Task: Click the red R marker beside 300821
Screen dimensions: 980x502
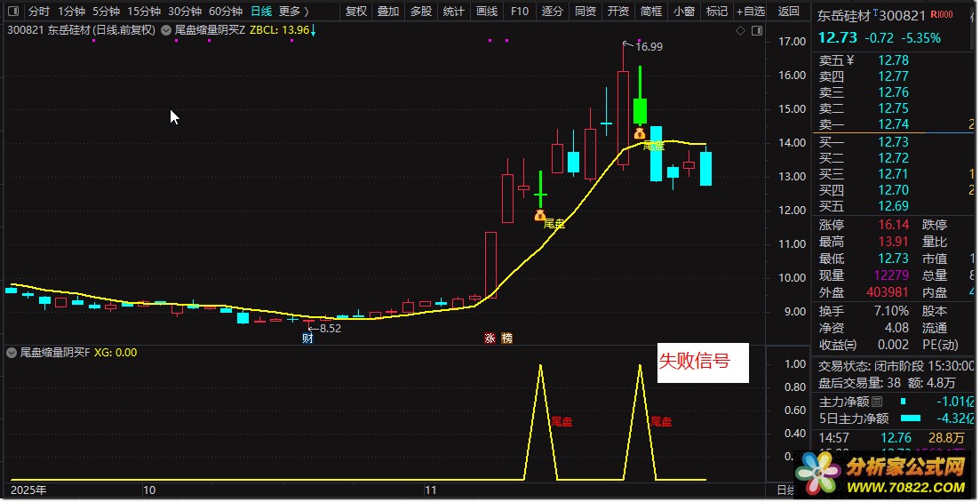Action: click(x=942, y=14)
